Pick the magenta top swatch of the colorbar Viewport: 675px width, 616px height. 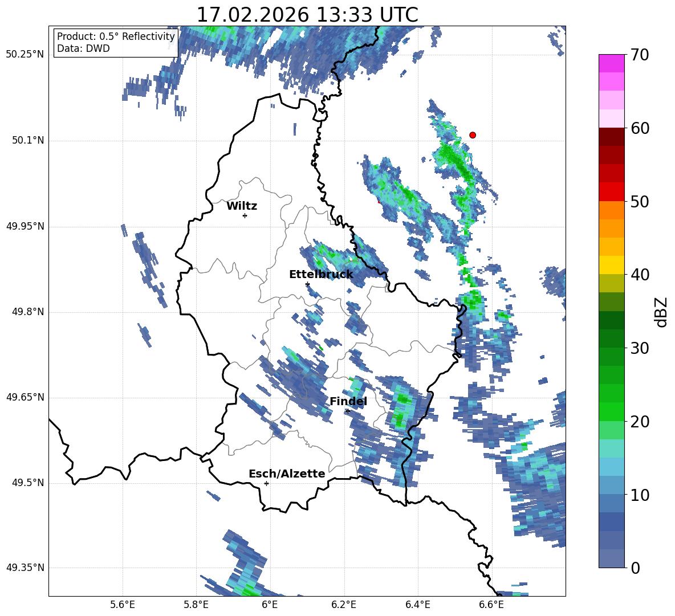point(611,63)
